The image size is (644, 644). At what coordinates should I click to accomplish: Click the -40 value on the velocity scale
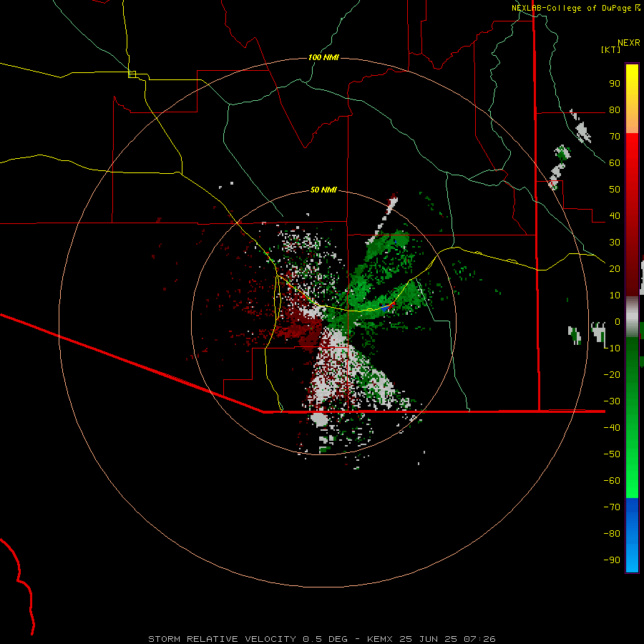612,428
